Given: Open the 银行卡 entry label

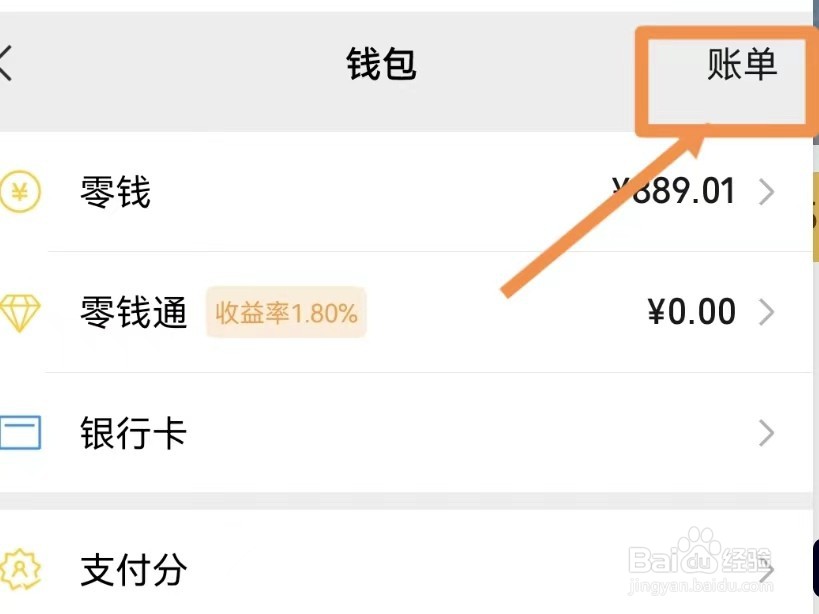Looking at the screenshot, I should (x=133, y=433).
